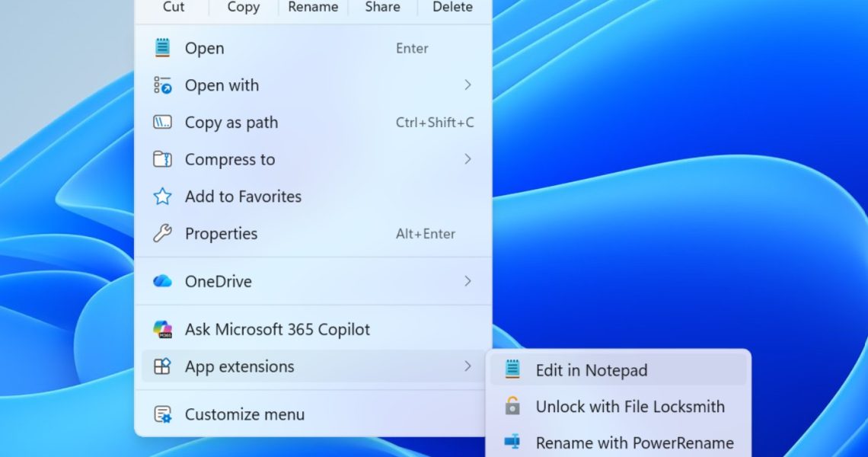Choose Edit in Notepad
This screenshot has width=868, height=457.
click(617, 370)
